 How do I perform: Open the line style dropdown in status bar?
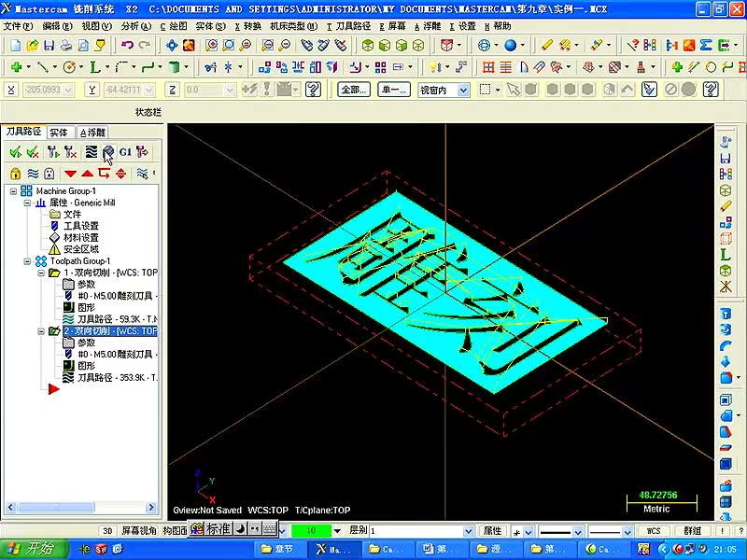point(578,531)
